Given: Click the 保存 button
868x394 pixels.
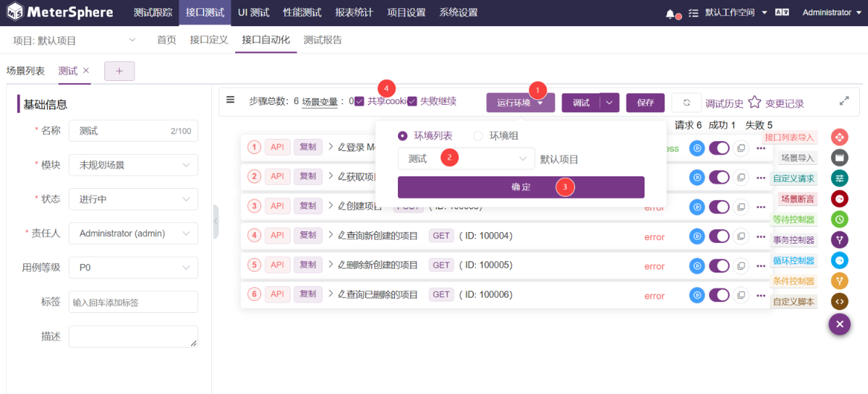Looking at the screenshot, I should pos(645,103).
